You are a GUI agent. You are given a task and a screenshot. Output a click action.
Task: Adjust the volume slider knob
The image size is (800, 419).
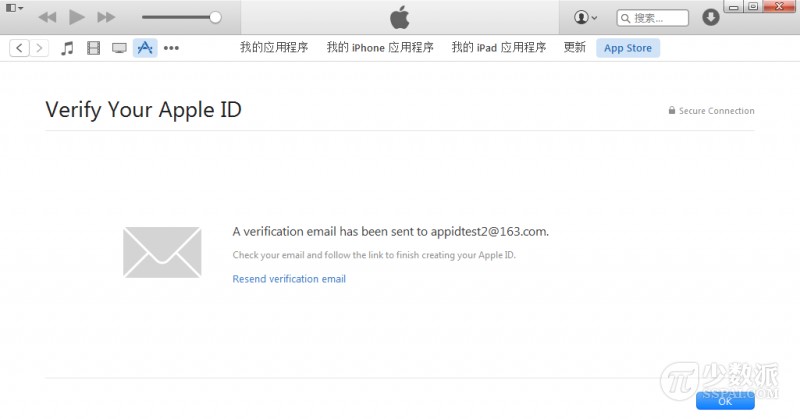coord(215,17)
